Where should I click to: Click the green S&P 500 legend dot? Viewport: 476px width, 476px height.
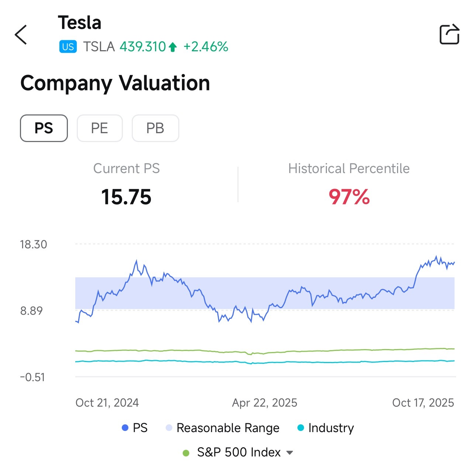[186, 453]
